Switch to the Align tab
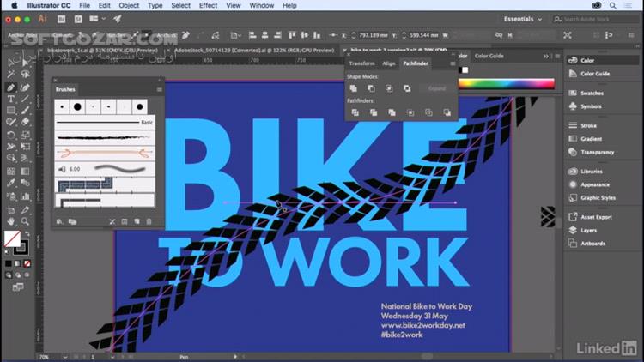 point(388,63)
